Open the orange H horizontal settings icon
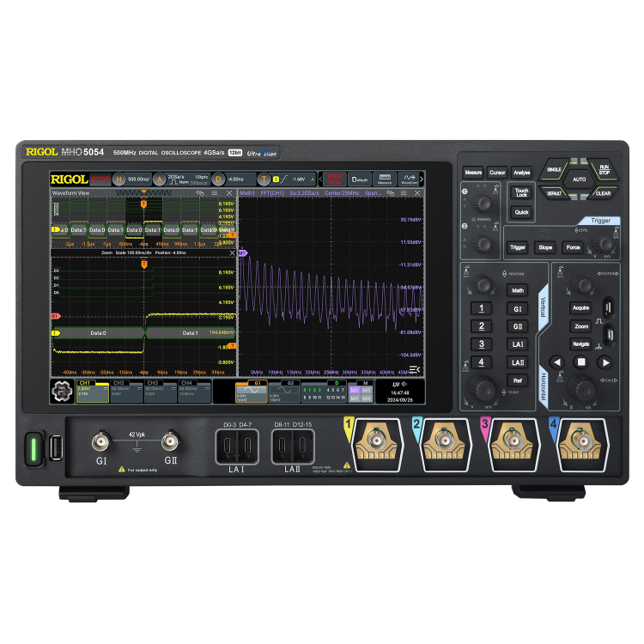 point(119,179)
